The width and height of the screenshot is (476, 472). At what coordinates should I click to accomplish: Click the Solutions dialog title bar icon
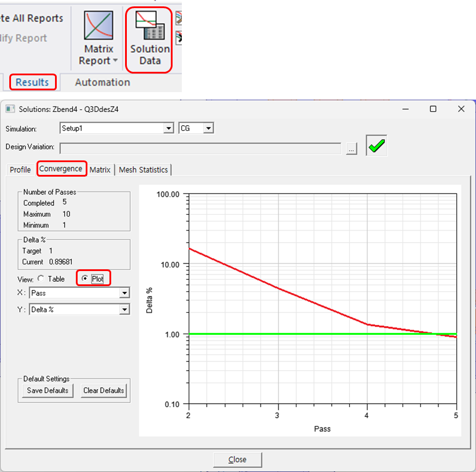point(10,109)
